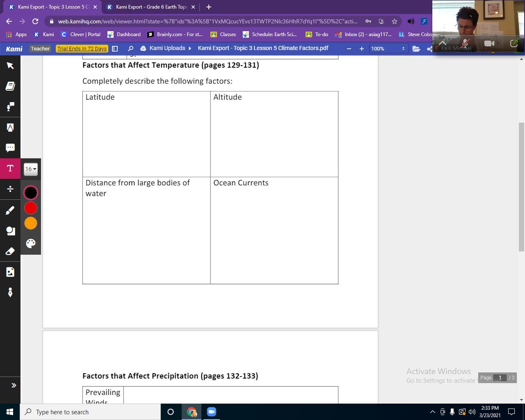Click the browser address bar URL
The image size is (525, 420).
[208, 21]
